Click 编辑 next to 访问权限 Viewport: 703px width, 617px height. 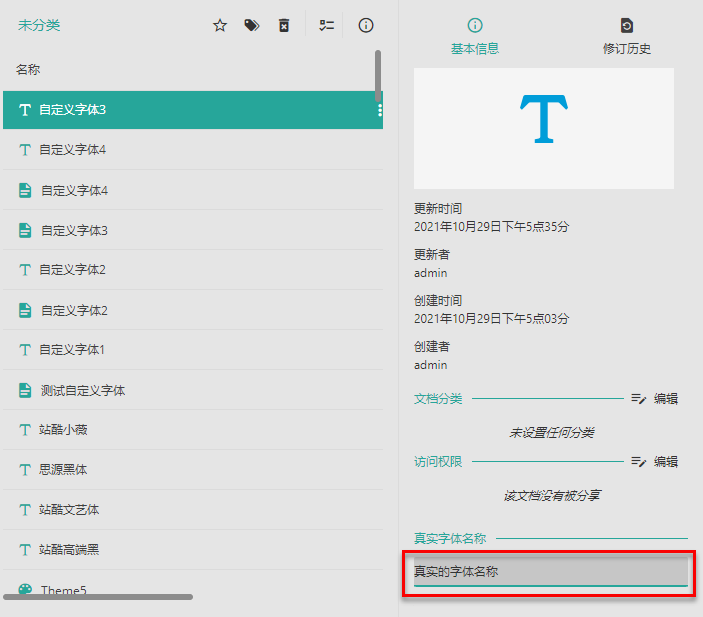[655, 461]
